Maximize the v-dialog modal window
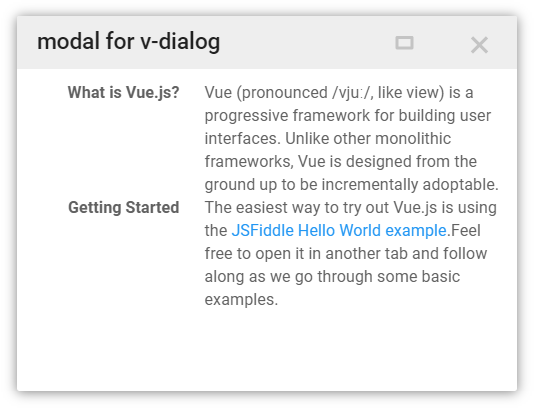 (404, 43)
